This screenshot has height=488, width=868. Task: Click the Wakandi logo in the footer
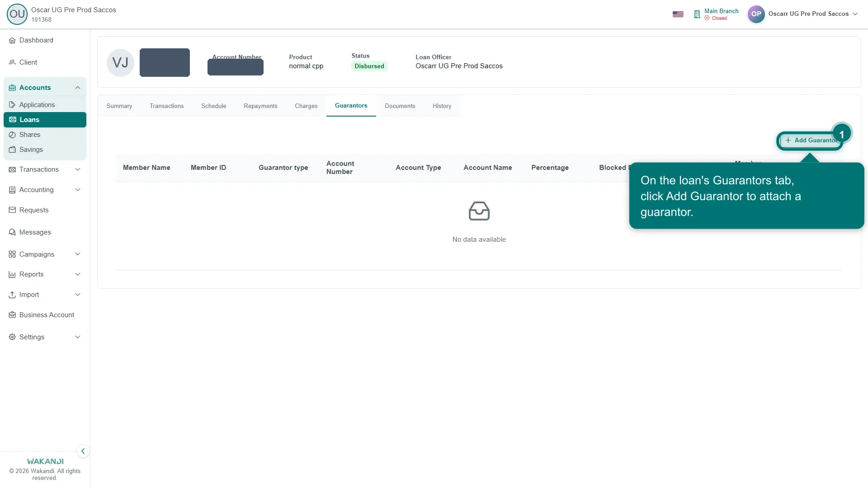(x=45, y=461)
